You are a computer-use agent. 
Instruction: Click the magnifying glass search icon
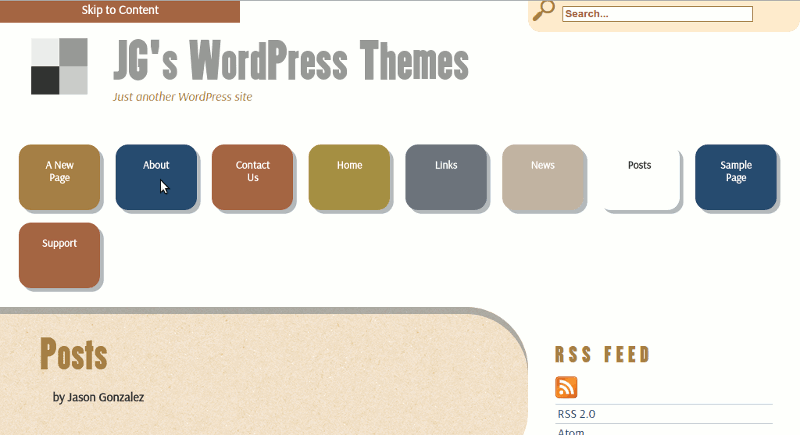(543, 11)
